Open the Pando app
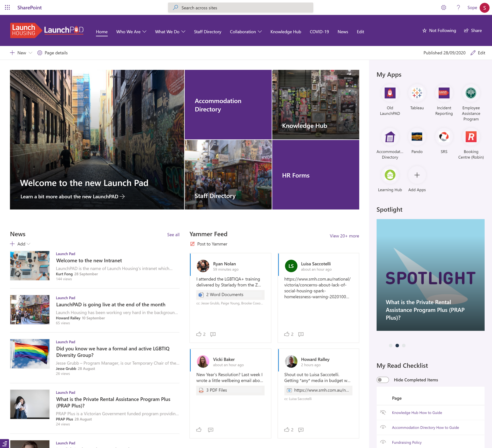The image size is (492, 448). [x=417, y=137]
